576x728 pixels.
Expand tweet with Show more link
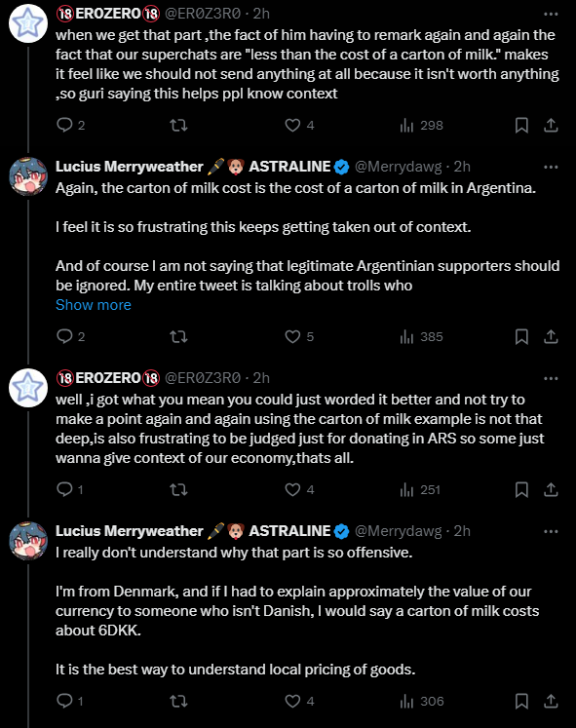pos(94,305)
